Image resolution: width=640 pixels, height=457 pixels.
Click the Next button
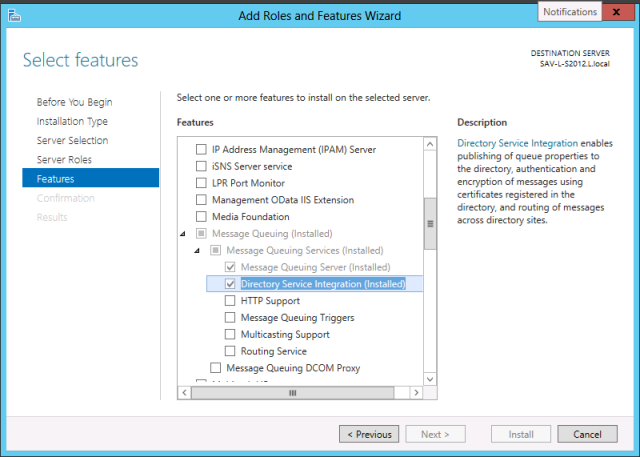click(435, 434)
